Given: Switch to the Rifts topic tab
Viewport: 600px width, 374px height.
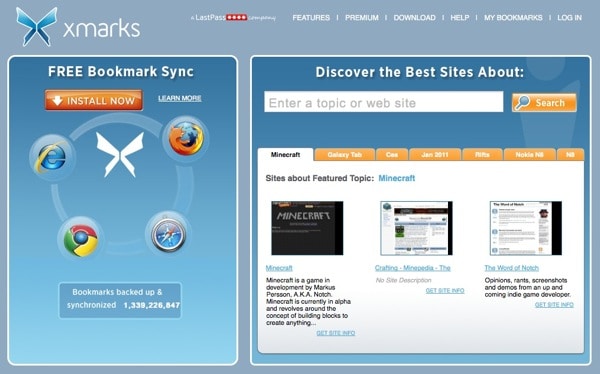Looking at the screenshot, I should (482, 155).
